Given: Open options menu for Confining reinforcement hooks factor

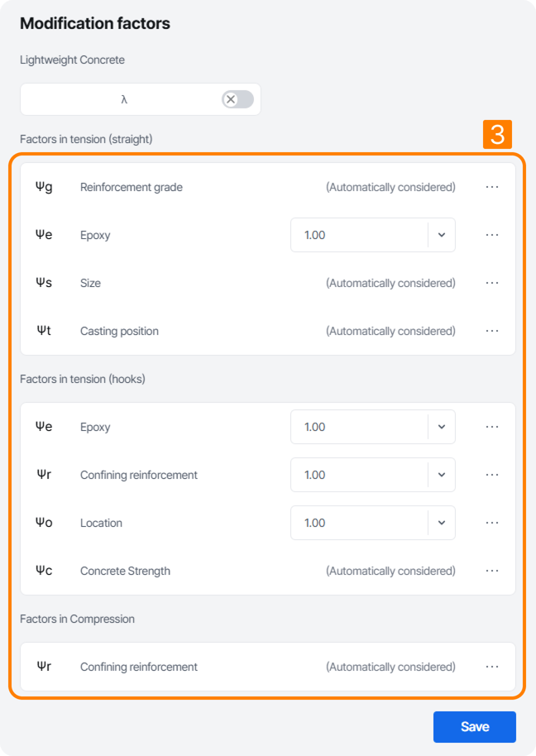Looking at the screenshot, I should [492, 475].
